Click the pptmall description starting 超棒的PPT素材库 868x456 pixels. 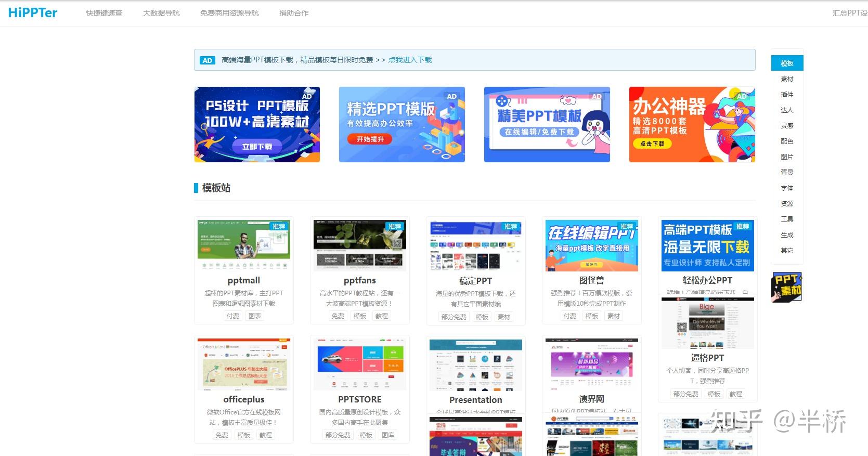[x=244, y=298]
